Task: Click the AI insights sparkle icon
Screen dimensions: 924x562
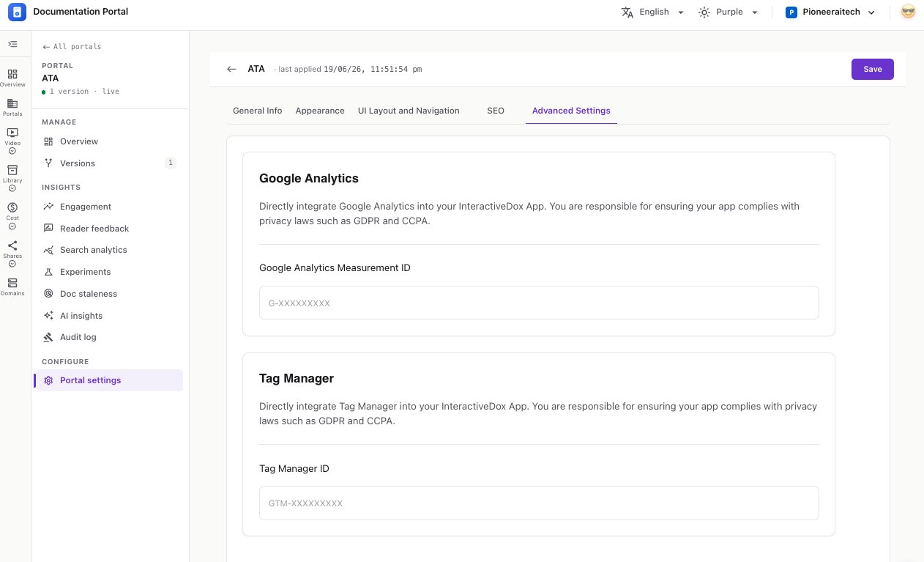Action: [48, 316]
